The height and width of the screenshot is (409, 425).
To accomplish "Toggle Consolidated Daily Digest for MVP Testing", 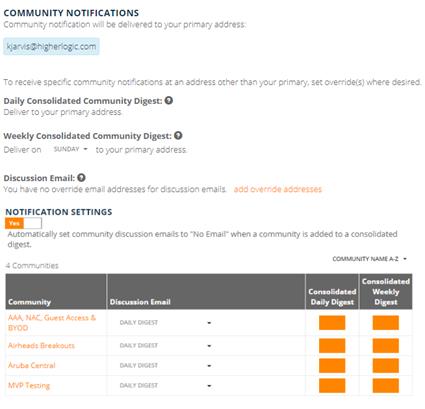I will coord(332,386).
